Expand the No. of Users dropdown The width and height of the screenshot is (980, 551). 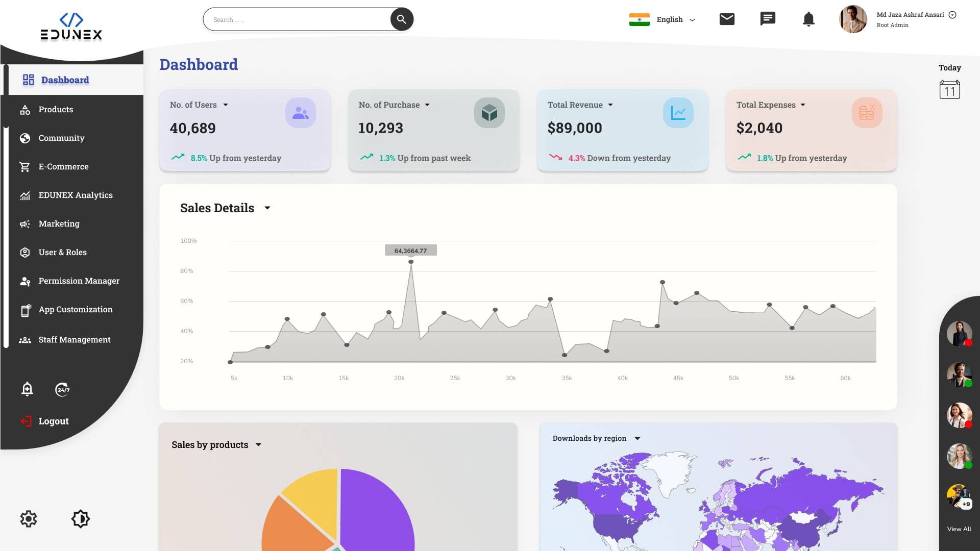[x=226, y=105]
